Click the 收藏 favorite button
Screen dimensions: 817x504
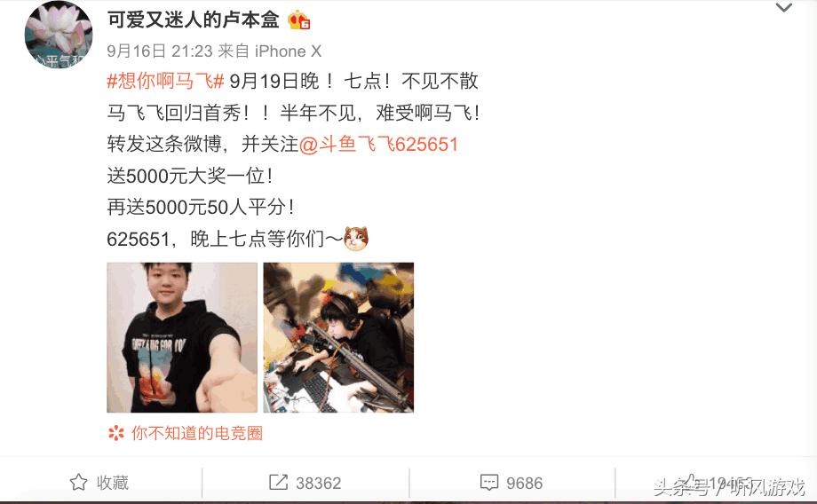99,482
